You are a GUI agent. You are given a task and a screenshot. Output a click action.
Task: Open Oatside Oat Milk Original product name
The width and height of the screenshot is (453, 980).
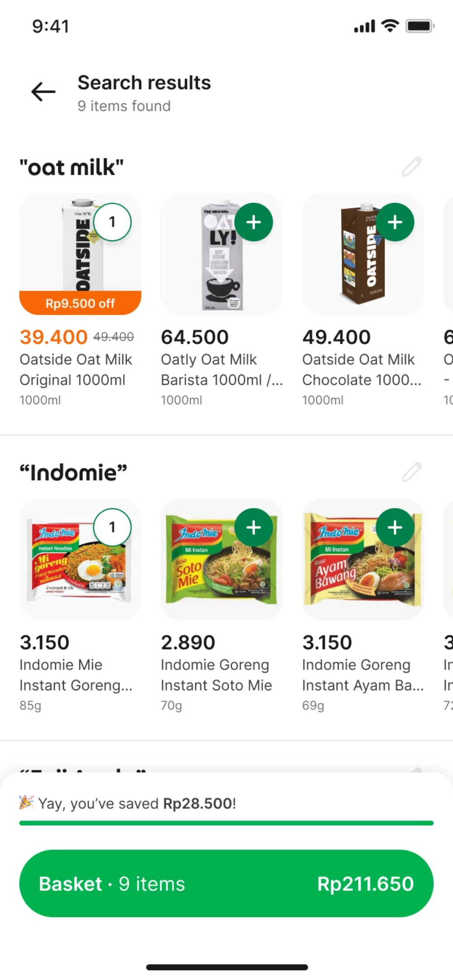(76, 369)
